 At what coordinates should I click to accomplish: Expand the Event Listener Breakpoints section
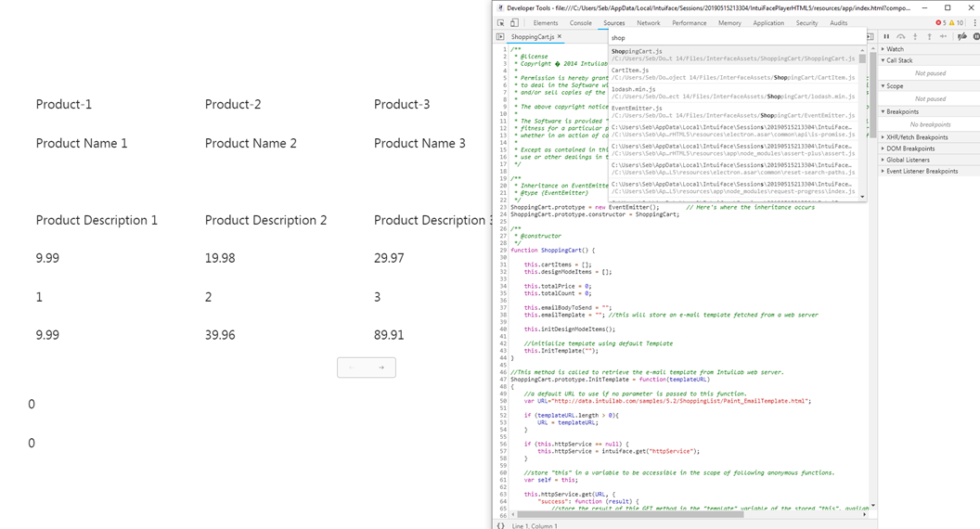pyautogui.click(x=922, y=171)
